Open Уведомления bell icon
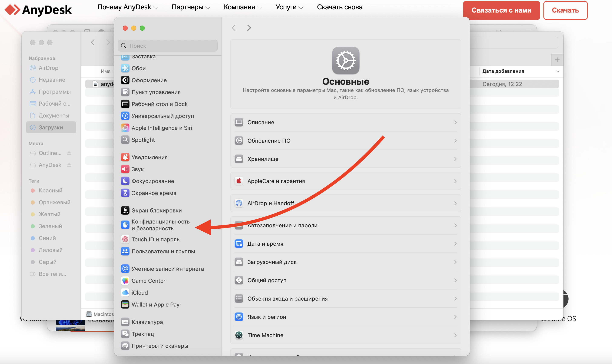The width and height of the screenshot is (612, 364). point(125,157)
